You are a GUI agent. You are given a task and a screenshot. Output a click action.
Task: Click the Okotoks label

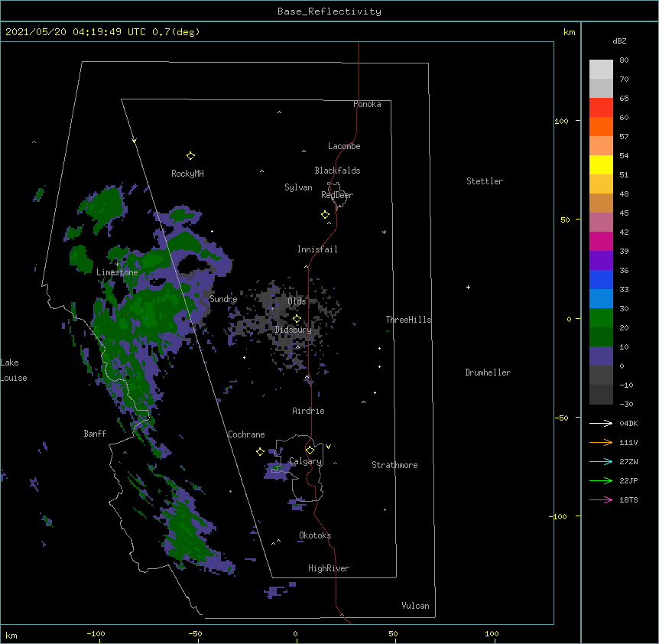pyautogui.click(x=315, y=535)
